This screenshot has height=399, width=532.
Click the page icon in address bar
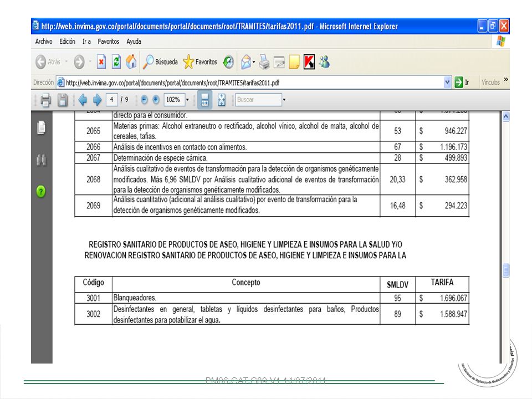pyautogui.click(x=61, y=83)
